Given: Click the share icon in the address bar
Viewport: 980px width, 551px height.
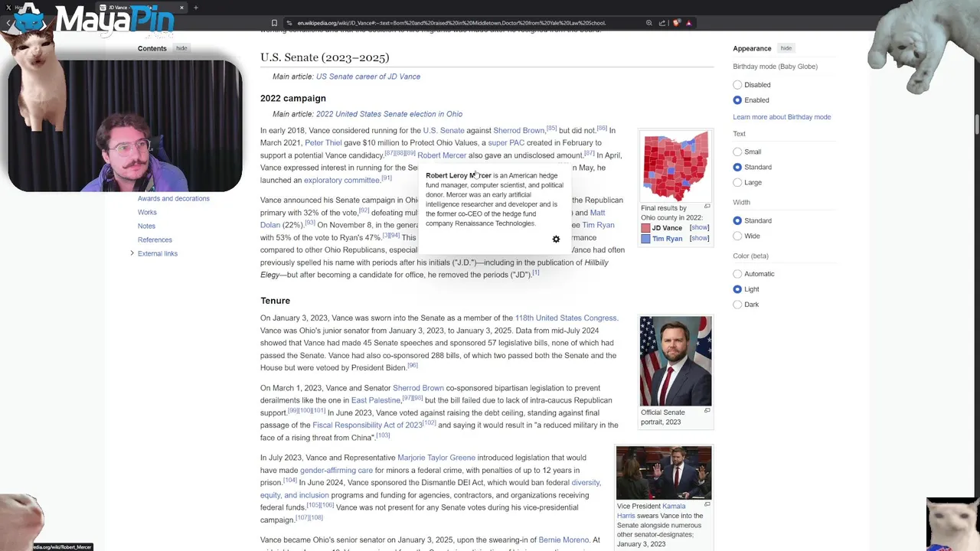Looking at the screenshot, I should pyautogui.click(x=662, y=23).
